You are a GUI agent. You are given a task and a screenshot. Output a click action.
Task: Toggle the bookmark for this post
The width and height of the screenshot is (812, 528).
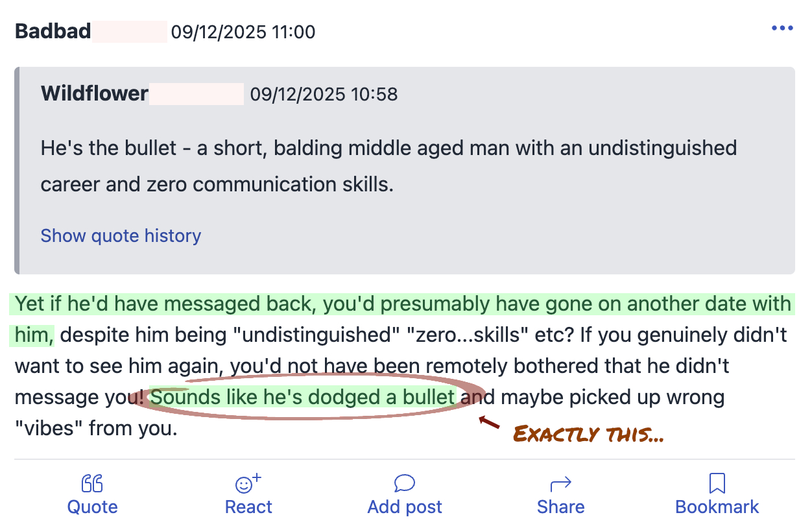click(717, 493)
